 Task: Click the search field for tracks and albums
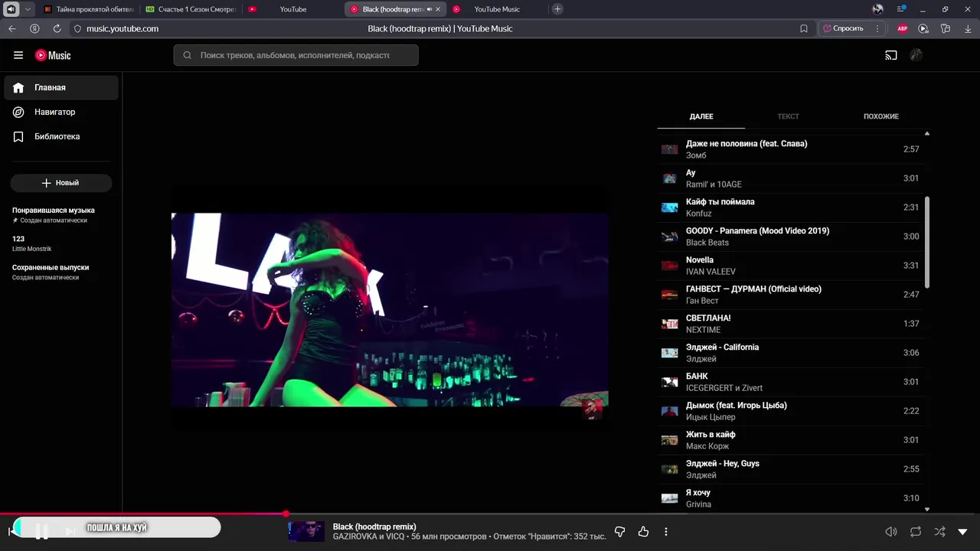pos(296,55)
